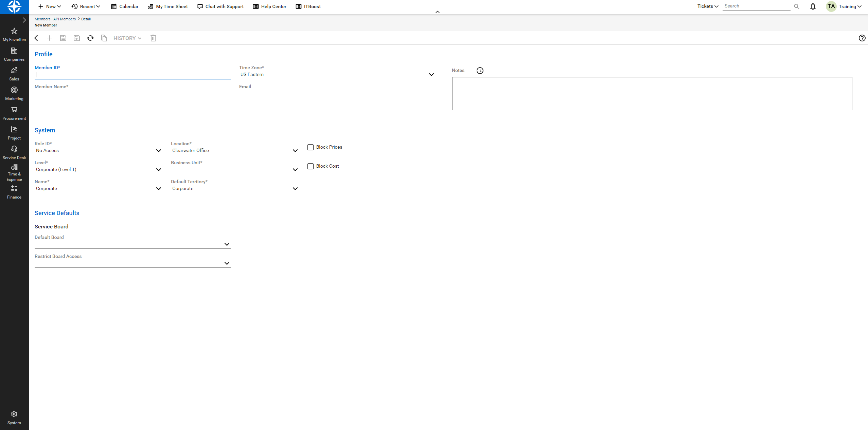Click the Detail breadcrumb

(x=86, y=19)
